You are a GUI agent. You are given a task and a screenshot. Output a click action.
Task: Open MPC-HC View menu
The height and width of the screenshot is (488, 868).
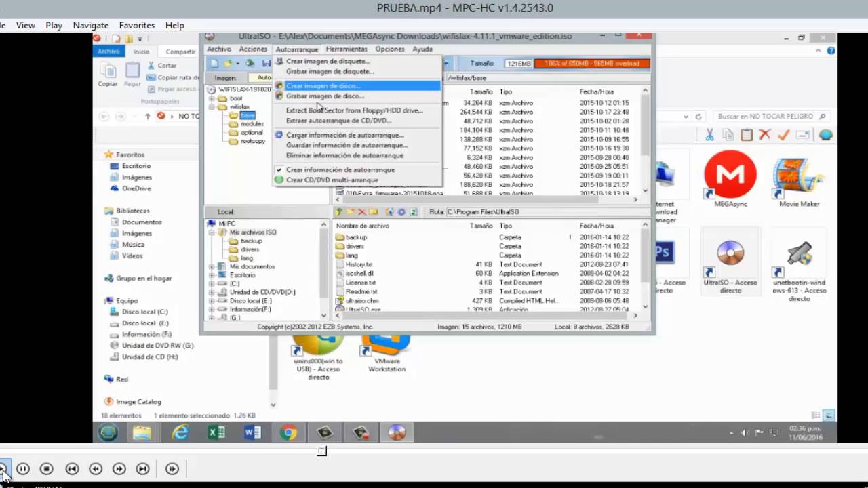[x=26, y=25]
